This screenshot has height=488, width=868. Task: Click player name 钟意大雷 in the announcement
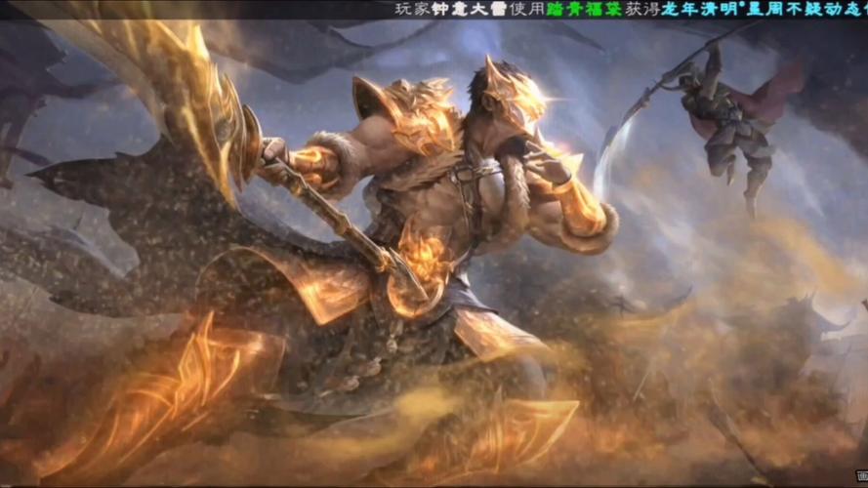pos(470,10)
